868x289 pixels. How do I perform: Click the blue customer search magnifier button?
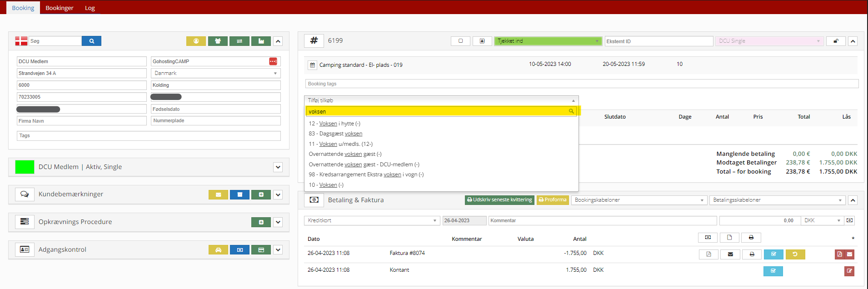pyautogui.click(x=91, y=41)
